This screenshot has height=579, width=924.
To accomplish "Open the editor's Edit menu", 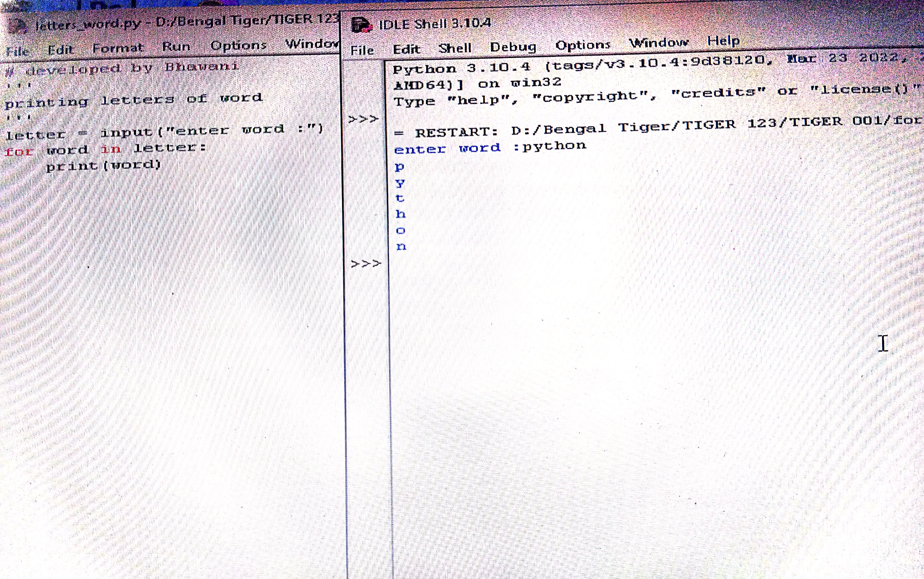I will click(61, 50).
